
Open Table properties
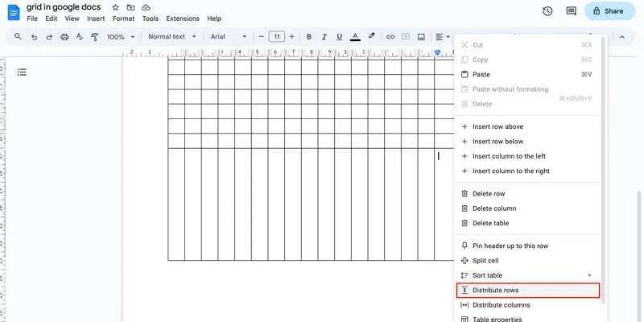[527, 319]
